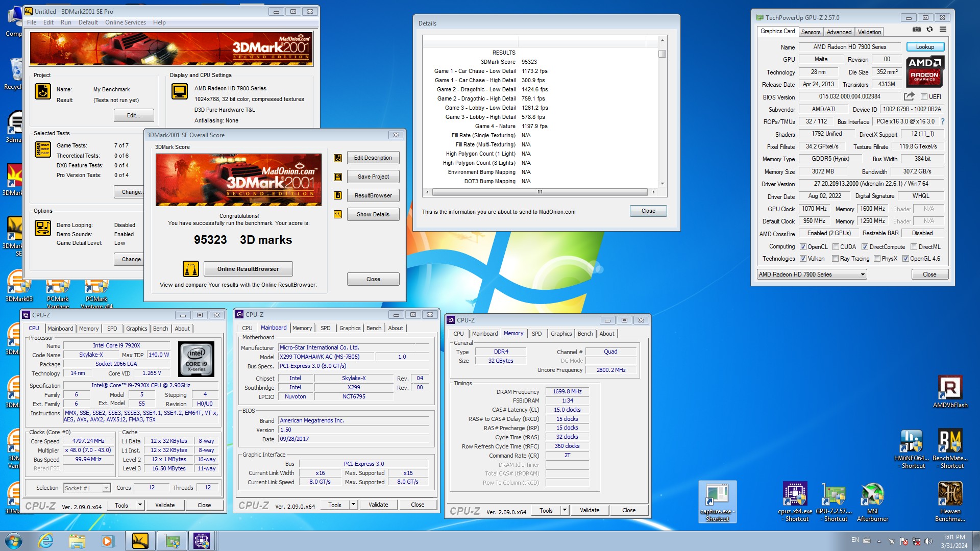Open BenchMate desktop shortcut
980x551 pixels.
click(x=950, y=449)
